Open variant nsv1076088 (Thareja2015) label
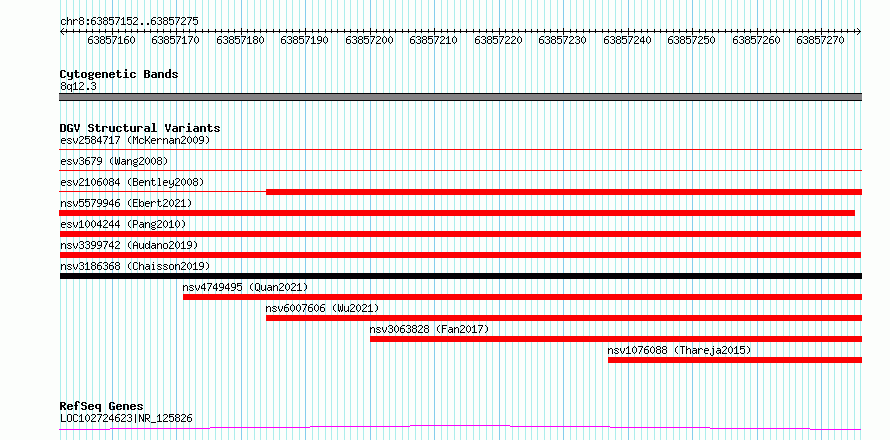The width and height of the screenshot is (890, 440). (679, 350)
